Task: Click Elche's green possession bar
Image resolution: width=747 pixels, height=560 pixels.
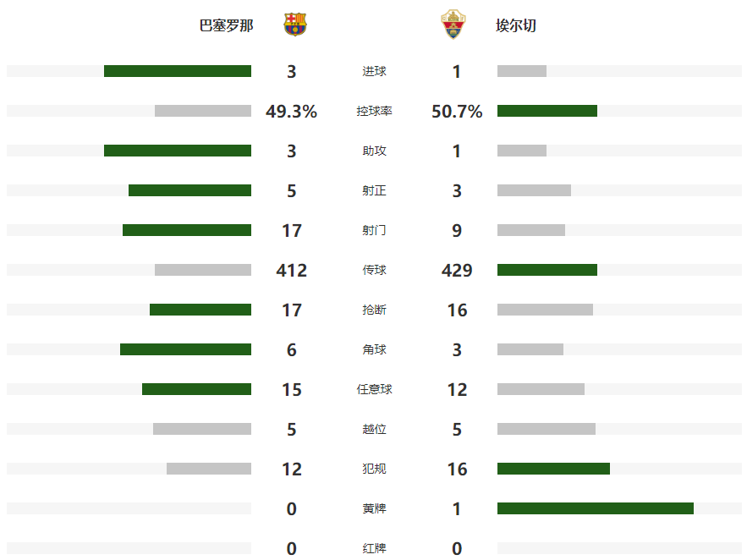Action: point(547,111)
